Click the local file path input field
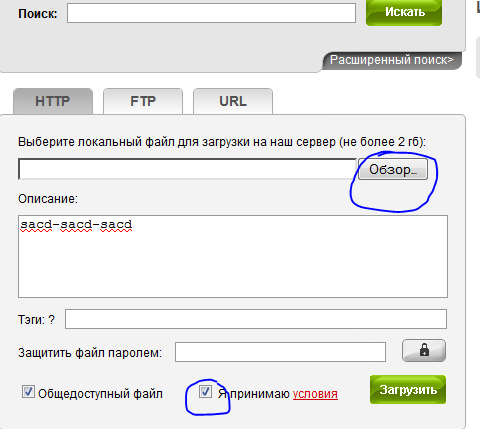480x429 pixels. (187, 169)
